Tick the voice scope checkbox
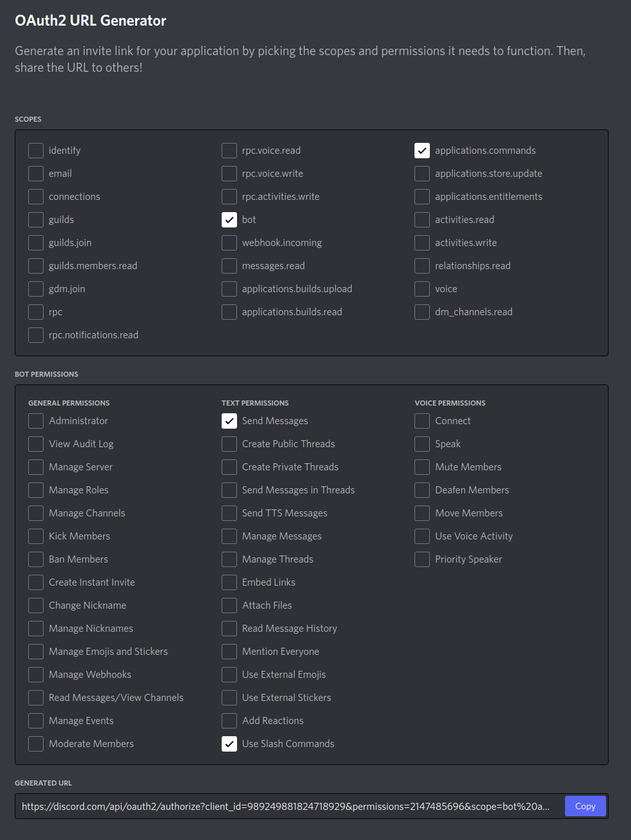The width and height of the screenshot is (631, 840). pyautogui.click(x=422, y=289)
